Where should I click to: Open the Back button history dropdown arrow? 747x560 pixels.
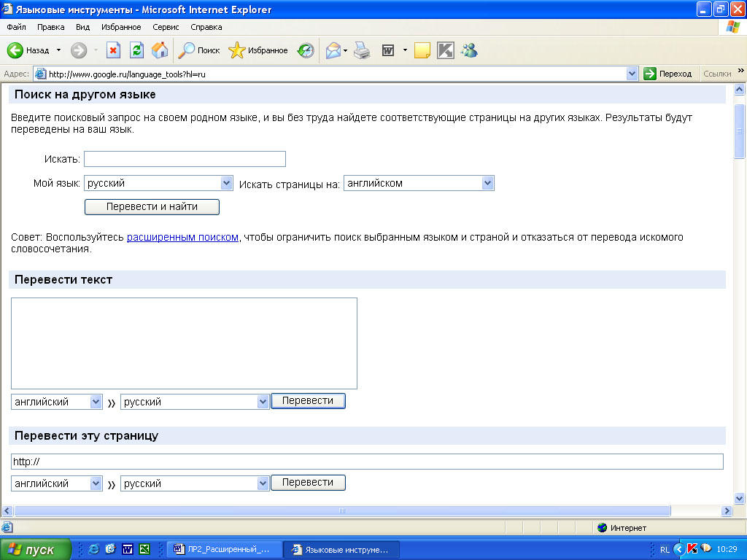pos(58,50)
